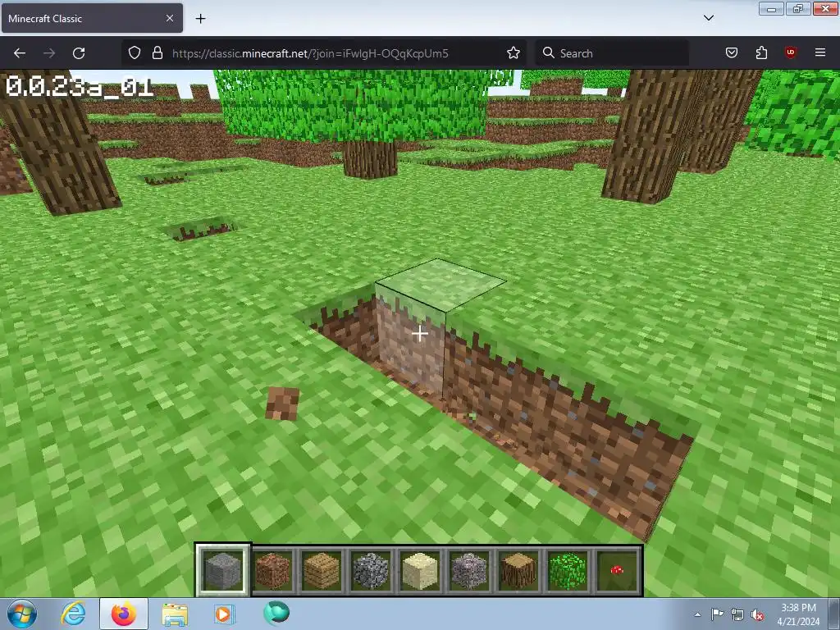Select the sand block in hotbar
This screenshot has height=630, width=840.
tap(420, 570)
